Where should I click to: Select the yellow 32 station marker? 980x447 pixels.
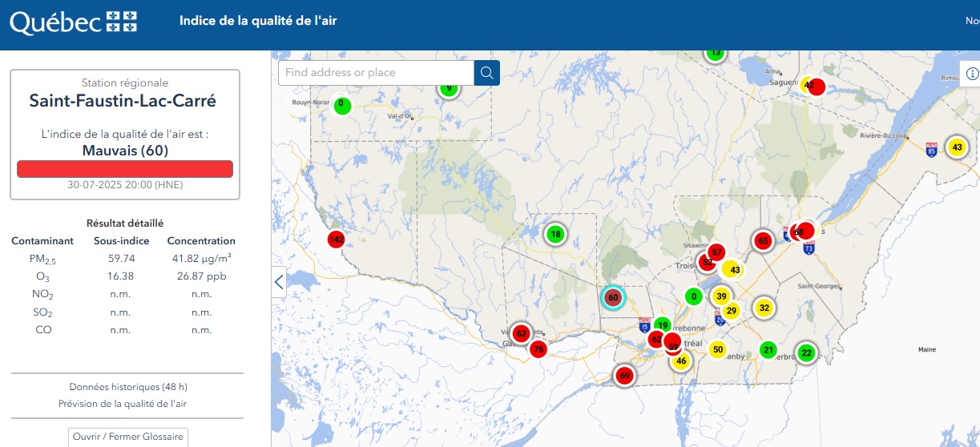coord(764,308)
